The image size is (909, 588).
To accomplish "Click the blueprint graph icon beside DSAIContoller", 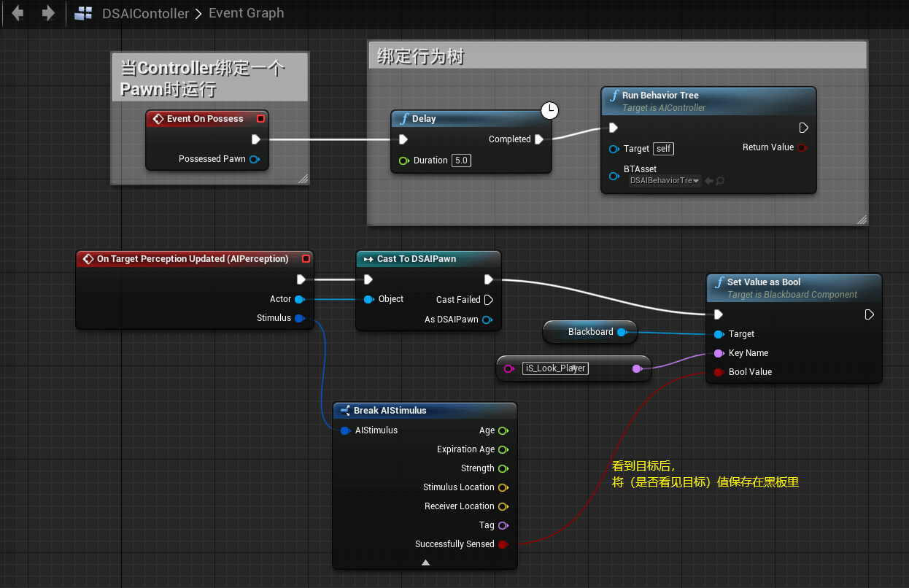I will [x=84, y=13].
